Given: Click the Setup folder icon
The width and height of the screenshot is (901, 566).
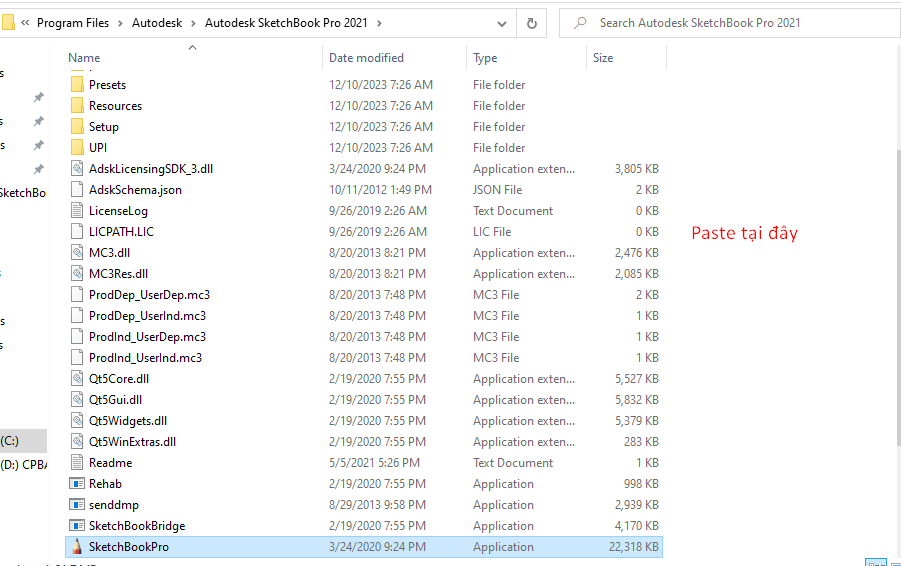Looking at the screenshot, I should click(77, 126).
